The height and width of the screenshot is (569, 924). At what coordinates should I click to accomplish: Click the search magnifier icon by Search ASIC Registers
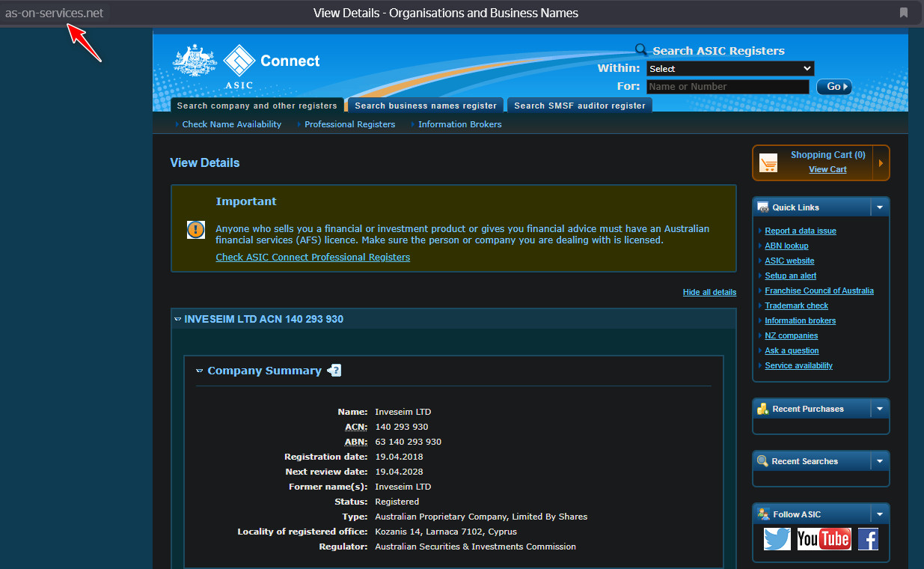[x=641, y=50]
